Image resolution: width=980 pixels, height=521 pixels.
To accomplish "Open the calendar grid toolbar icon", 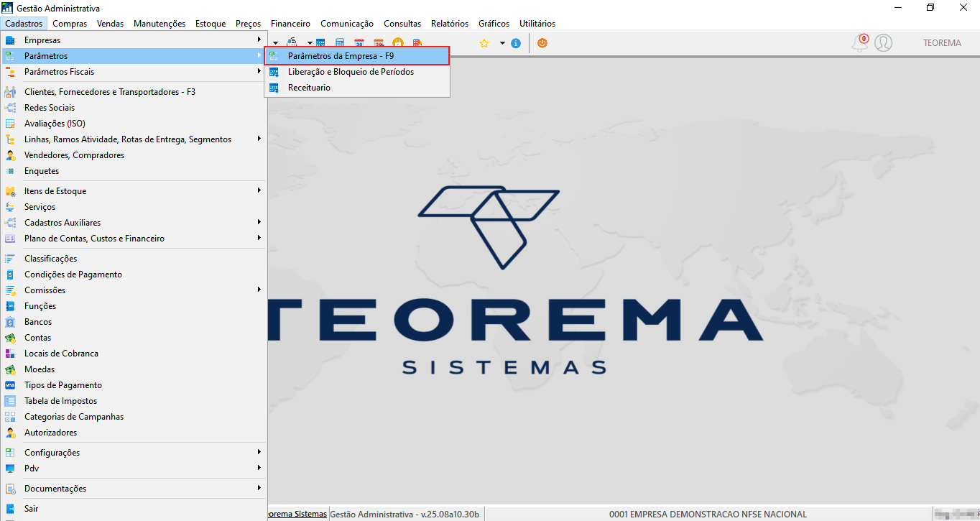I will [x=320, y=42].
